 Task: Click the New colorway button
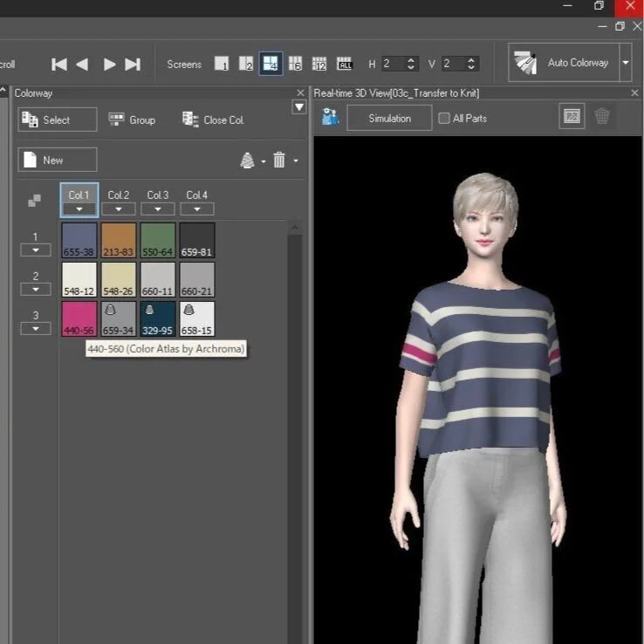(x=58, y=160)
